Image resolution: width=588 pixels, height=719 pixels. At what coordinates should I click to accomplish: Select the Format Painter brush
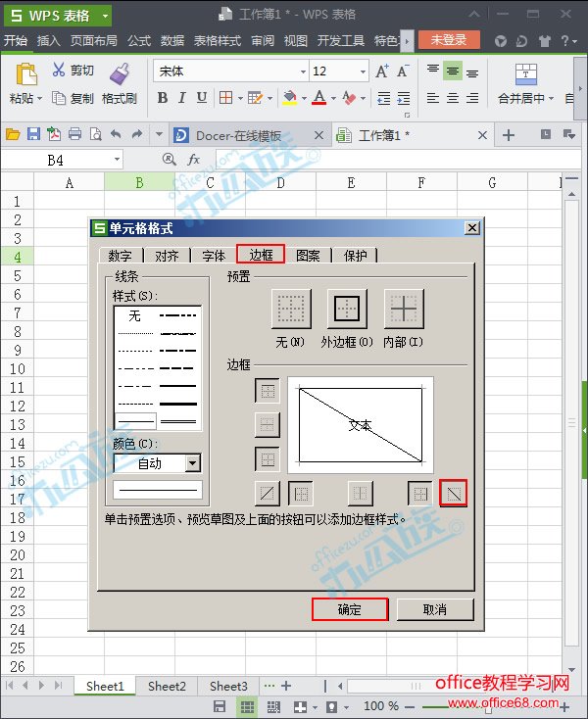(120, 73)
